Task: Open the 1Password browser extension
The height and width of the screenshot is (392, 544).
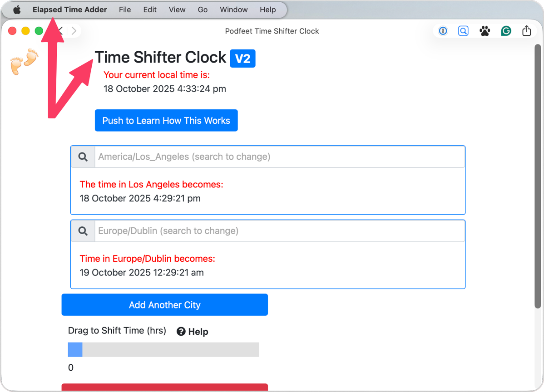Action: (443, 31)
